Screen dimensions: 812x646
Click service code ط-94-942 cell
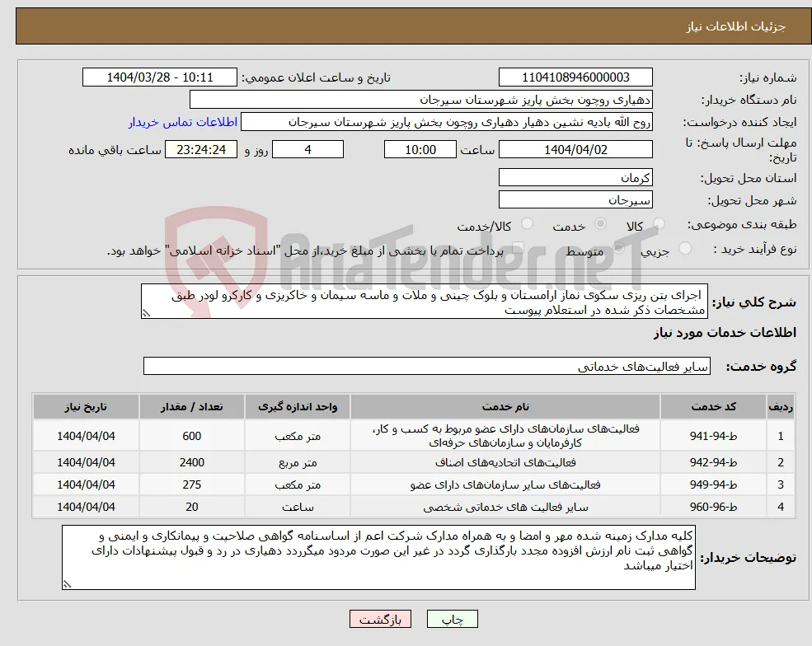[x=713, y=462]
